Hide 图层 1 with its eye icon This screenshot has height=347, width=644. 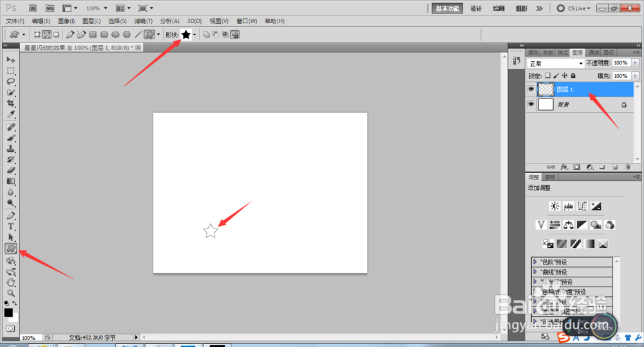(x=531, y=89)
